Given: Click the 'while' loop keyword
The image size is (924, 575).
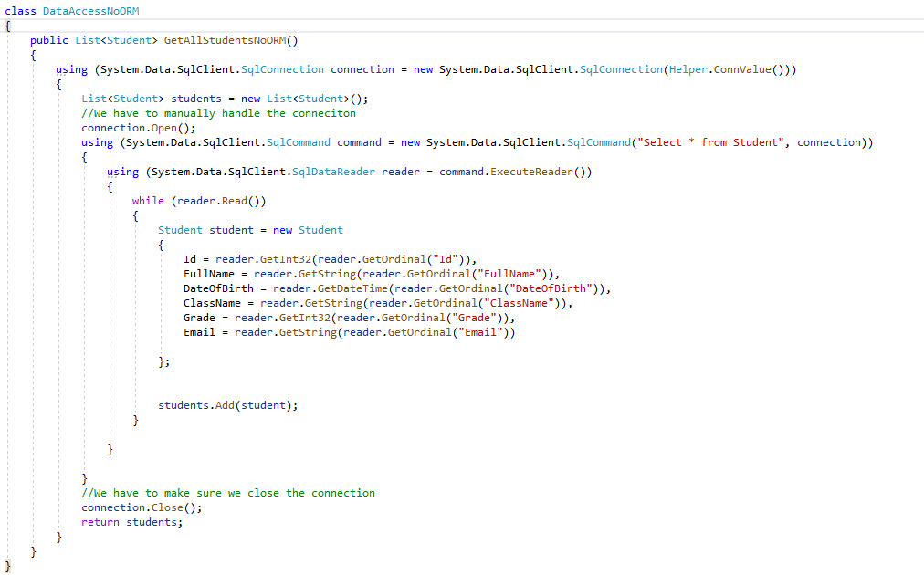Looking at the screenshot, I should pos(148,201).
